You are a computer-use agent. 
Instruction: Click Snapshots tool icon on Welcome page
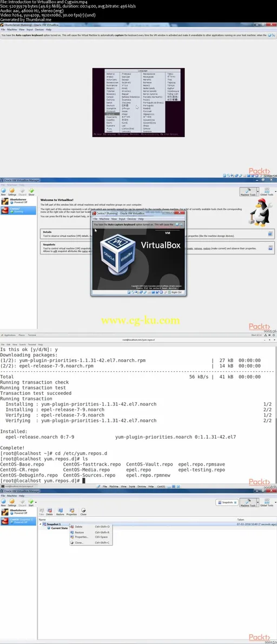(x=271, y=247)
